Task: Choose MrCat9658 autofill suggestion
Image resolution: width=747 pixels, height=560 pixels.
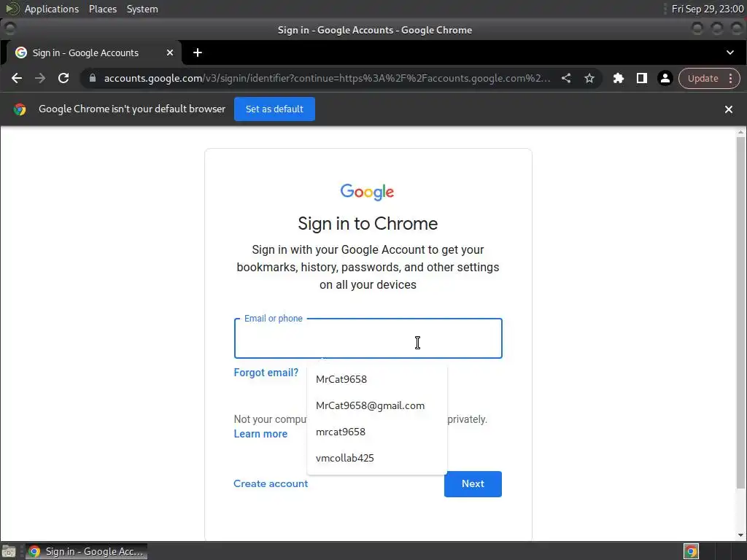Action: tap(377, 379)
